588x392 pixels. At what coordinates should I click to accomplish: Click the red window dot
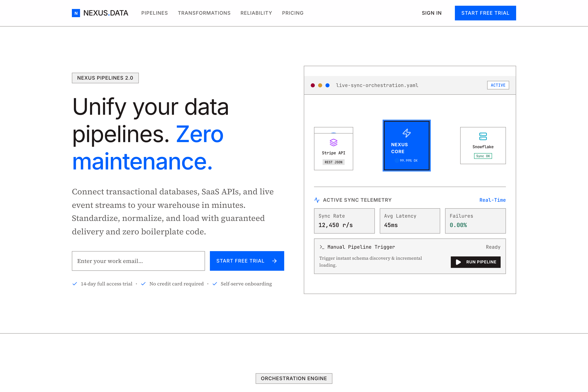tap(313, 85)
